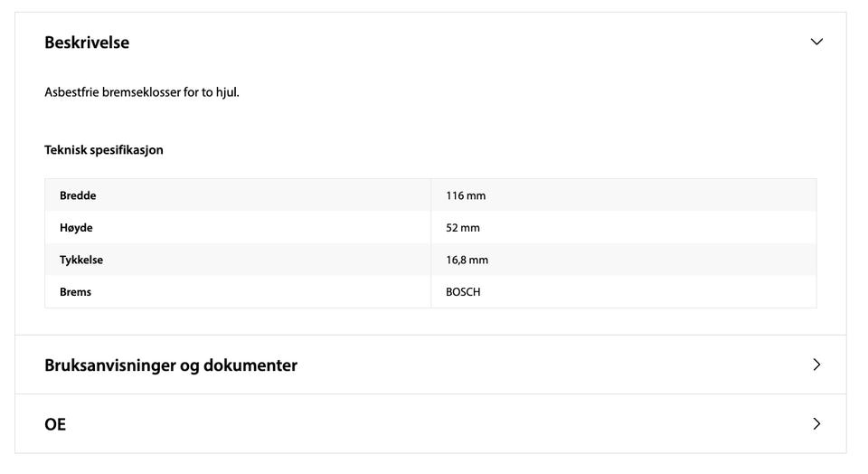Viewport: 868px width, 474px height.
Task: Collapse the Beskrivelse section chevron
Action: pyautogui.click(x=816, y=42)
